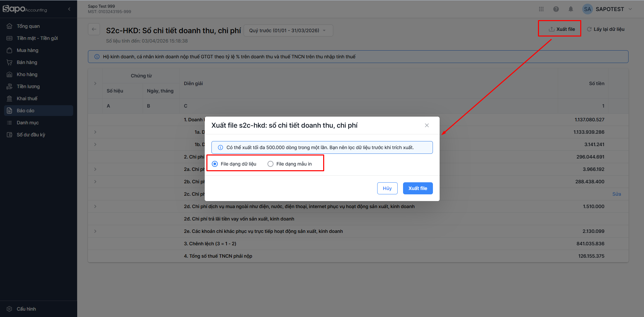Select the File dạng dữ liệu radio
Viewport: 644px width, 317px height.
(x=215, y=164)
